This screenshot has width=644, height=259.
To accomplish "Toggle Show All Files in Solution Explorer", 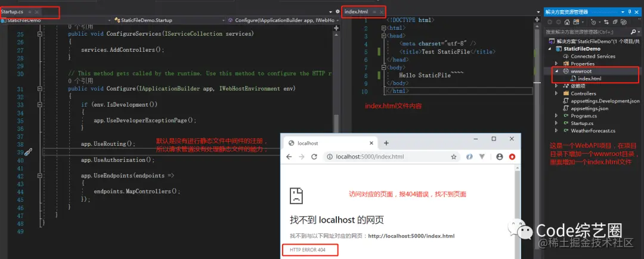I will tap(624, 22).
